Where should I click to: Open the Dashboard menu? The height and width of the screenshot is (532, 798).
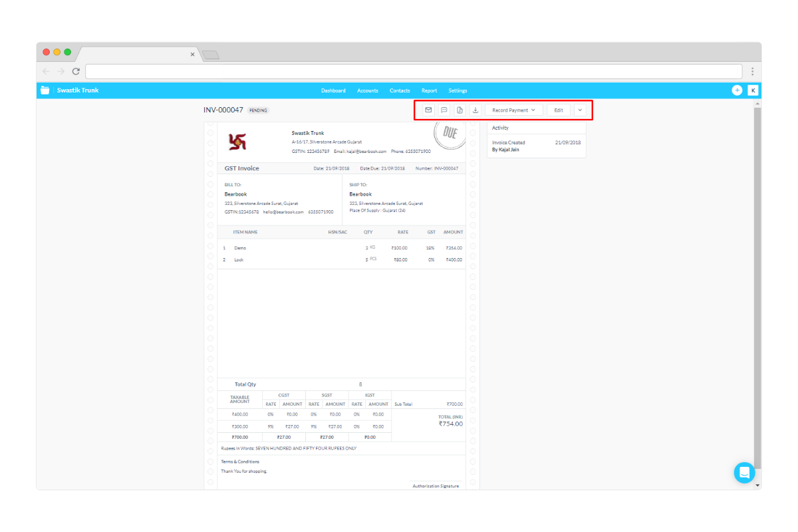pyautogui.click(x=333, y=90)
